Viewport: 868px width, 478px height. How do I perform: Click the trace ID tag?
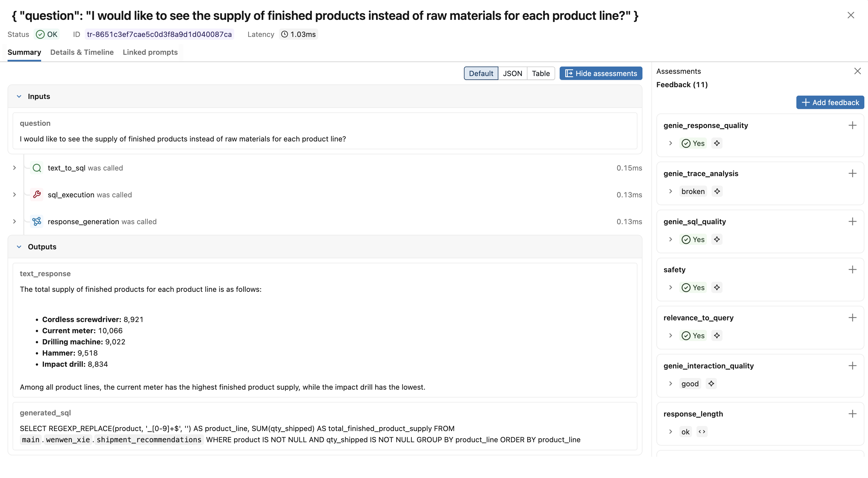(x=159, y=34)
